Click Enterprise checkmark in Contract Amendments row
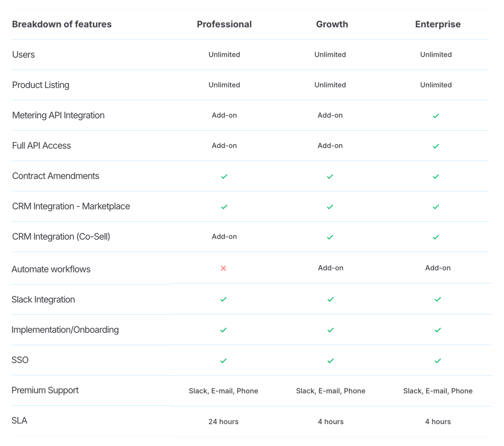 436,177
